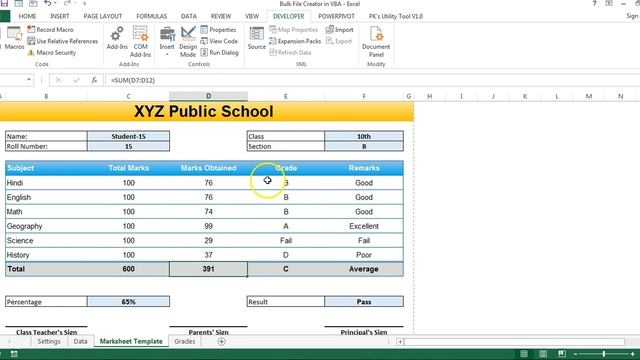Screen dimensions: 640x360
Task: Switch to the INSERT ribbon tab
Action: pyautogui.click(x=60, y=16)
